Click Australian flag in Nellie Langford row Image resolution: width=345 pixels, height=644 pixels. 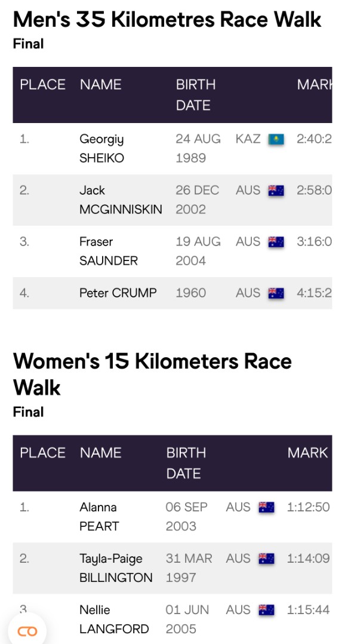[266, 610]
